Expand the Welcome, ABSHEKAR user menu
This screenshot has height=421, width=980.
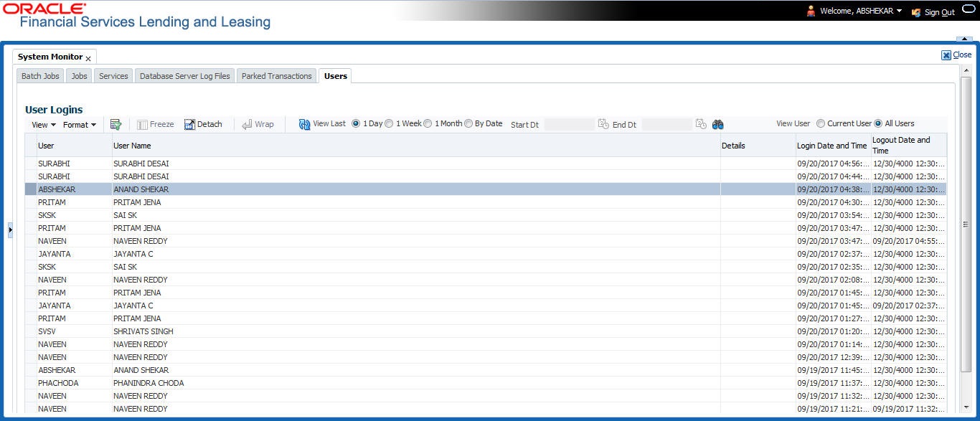tap(899, 11)
